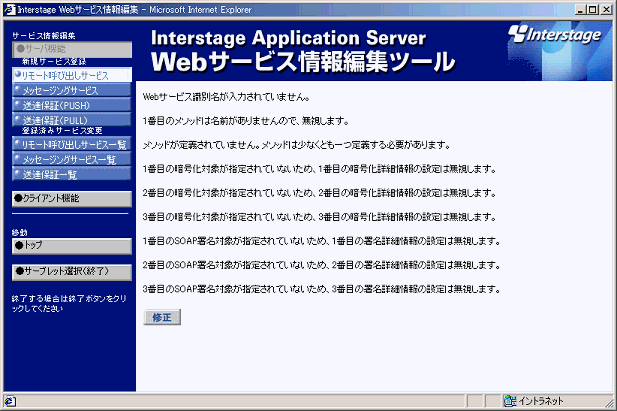Click message Webサービス識別名が入力されていません
Image resolution: width=617 pixels, height=411 pixels.
(226, 97)
